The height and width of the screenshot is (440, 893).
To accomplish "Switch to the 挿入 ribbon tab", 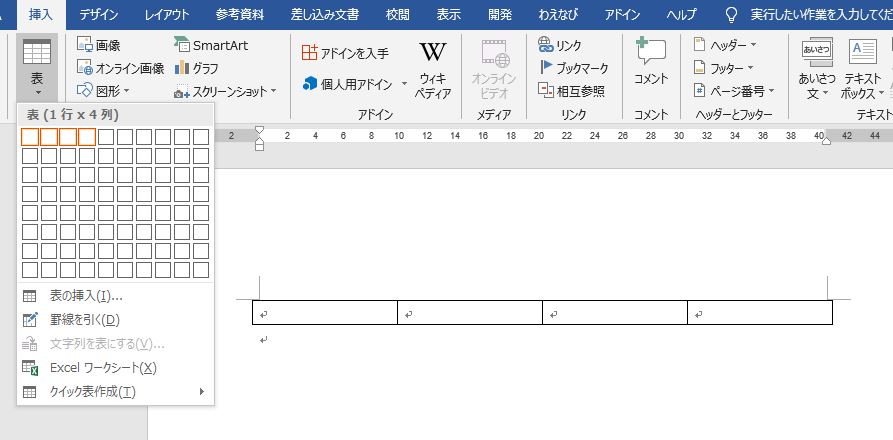I will pos(41,15).
